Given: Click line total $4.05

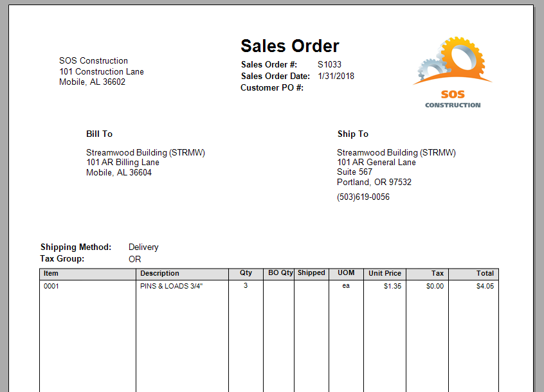Looking at the screenshot, I should click(485, 286).
